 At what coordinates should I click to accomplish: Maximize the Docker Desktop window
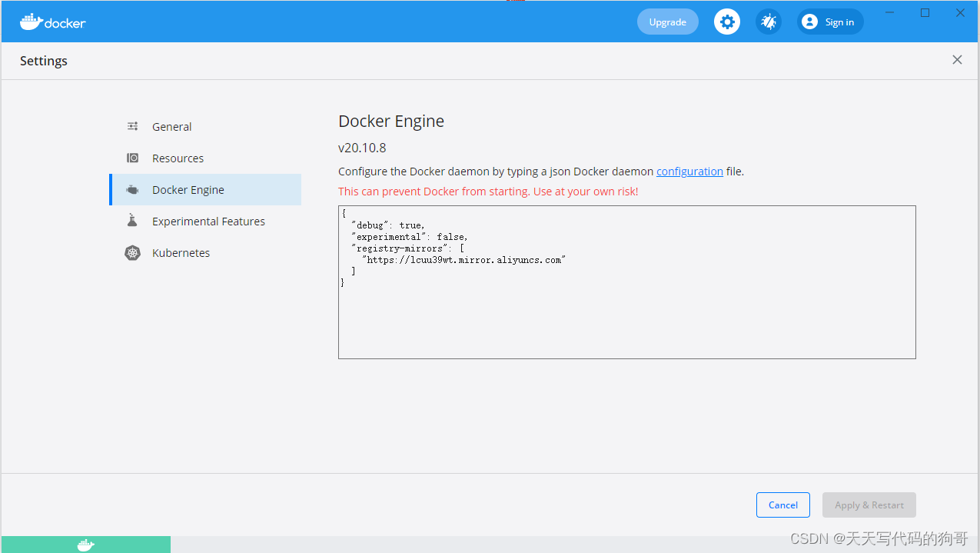925,13
